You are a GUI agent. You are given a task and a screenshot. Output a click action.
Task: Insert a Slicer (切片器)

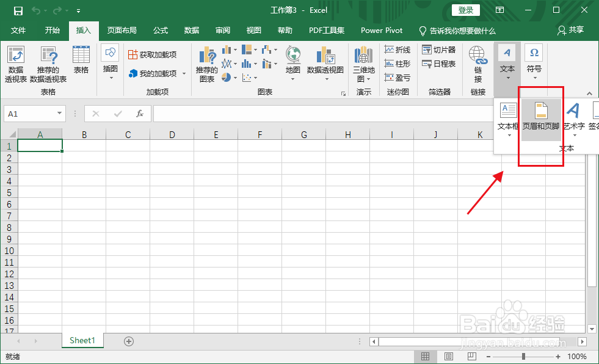pyautogui.click(x=438, y=49)
